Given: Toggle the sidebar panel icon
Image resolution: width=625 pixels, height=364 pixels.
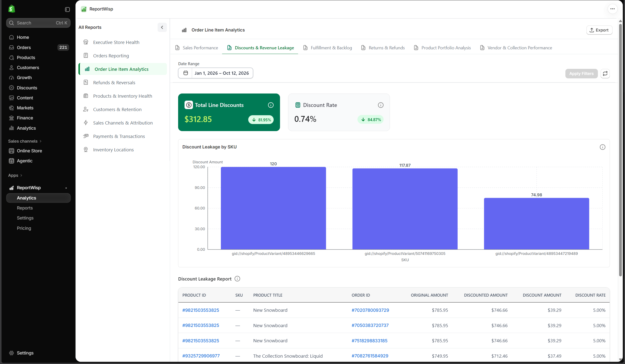Looking at the screenshot, I should click(x=67, y=10).
